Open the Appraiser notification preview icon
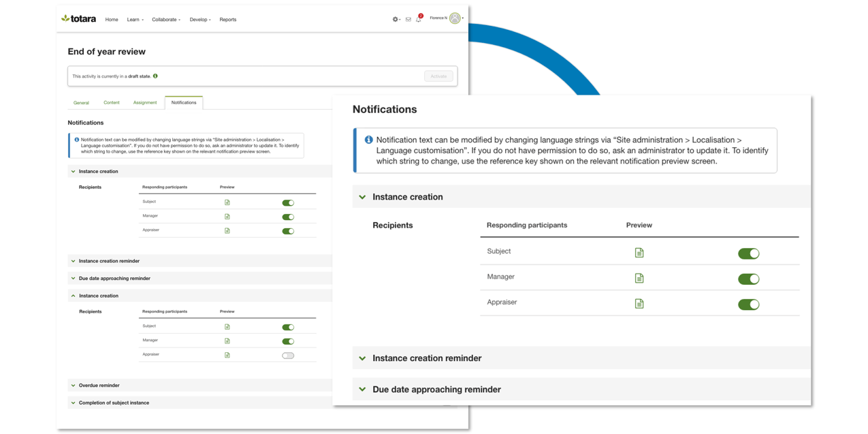The image size is (868, 434). click(x=639, y=304)
